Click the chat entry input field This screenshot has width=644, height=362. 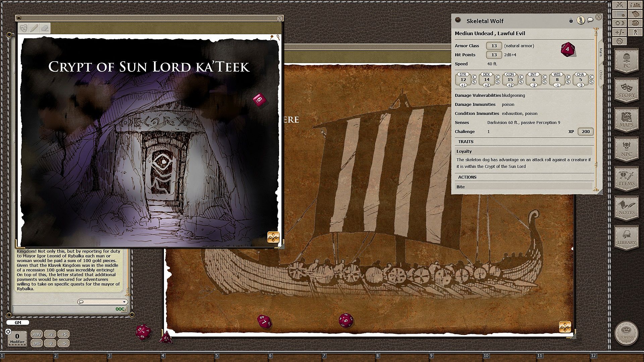click(64, 309)
